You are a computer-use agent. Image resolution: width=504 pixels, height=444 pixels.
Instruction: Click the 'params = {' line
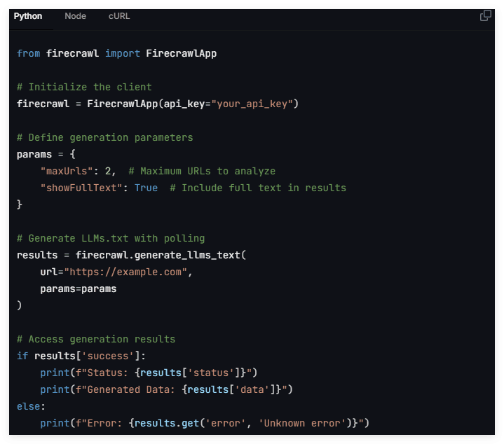pyautogui.click(x=46, y=154)
